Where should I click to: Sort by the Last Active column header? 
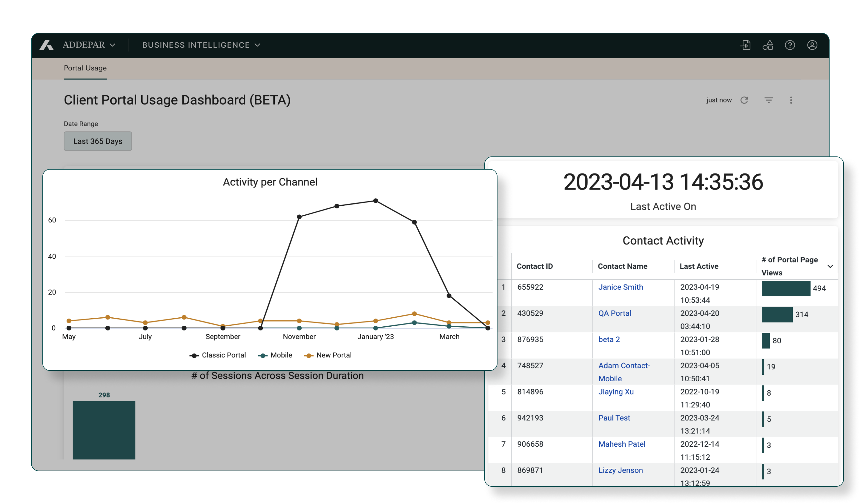(x=698, y=266)
